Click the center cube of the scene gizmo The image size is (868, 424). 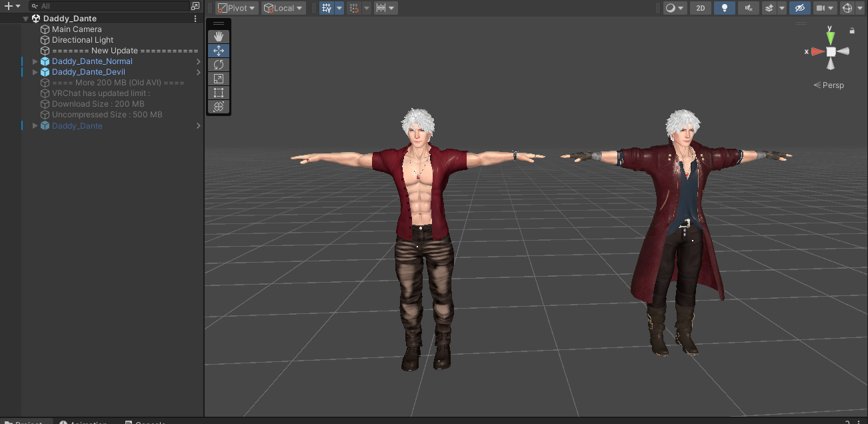831,51
